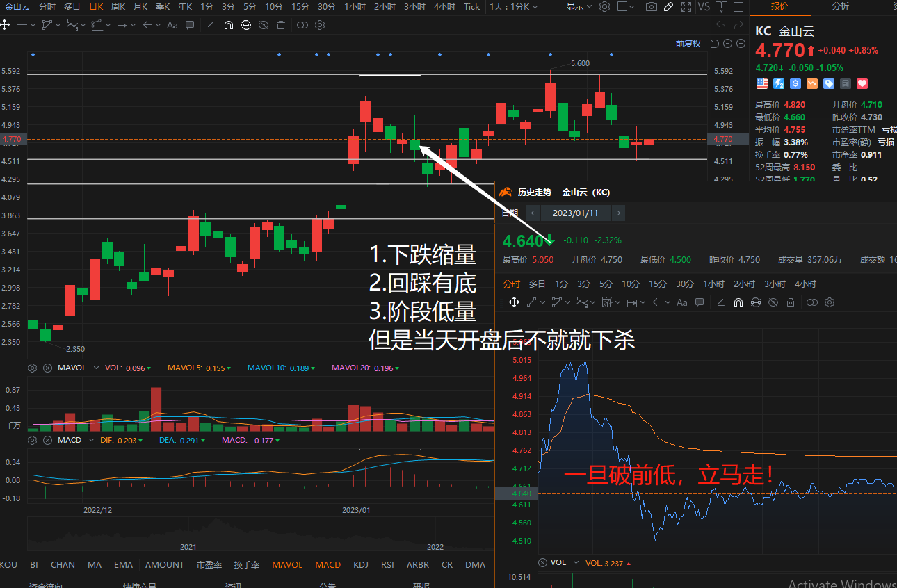The width and height of the screenshot is (897, 588).
Task: Switch main chart to 月K monthly period
Action: 140,6
